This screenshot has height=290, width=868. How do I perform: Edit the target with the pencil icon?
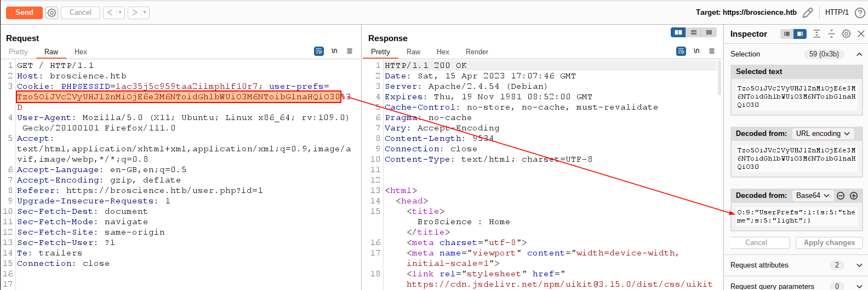coord(808,13)
